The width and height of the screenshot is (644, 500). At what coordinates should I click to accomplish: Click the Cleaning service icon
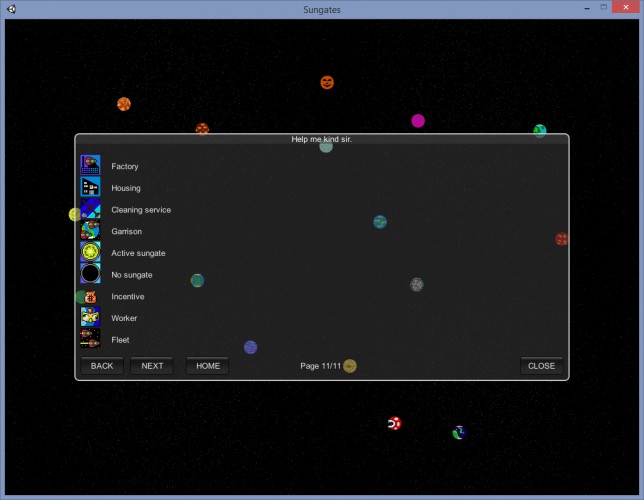tap(90, 209)
